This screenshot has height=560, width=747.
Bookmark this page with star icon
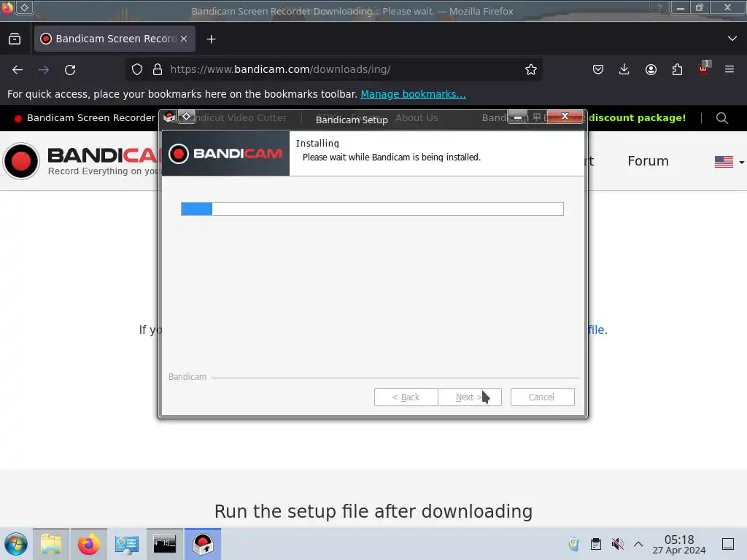(531, 69)
